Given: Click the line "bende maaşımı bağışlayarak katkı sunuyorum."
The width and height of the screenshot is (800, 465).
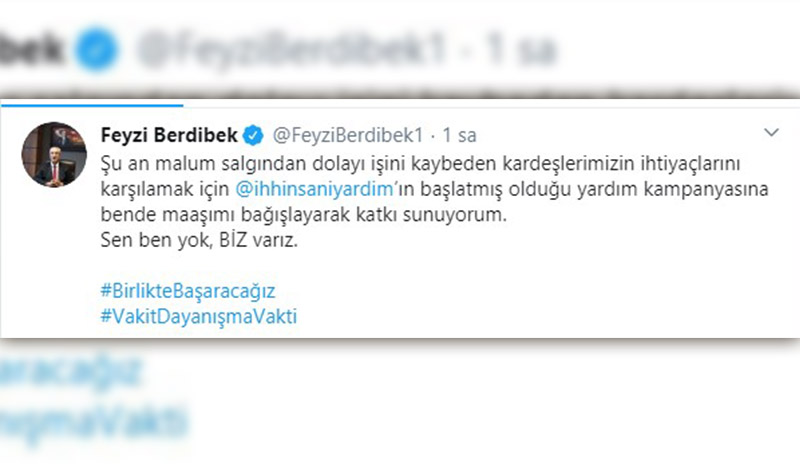Looking at the screenshot, I should [304, 214].
